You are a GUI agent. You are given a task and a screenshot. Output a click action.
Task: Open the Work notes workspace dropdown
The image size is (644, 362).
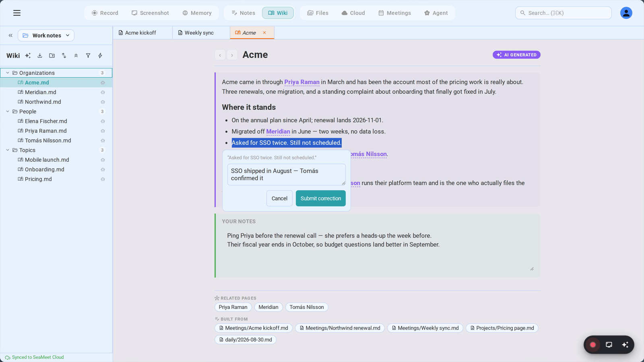click(46, 35)
